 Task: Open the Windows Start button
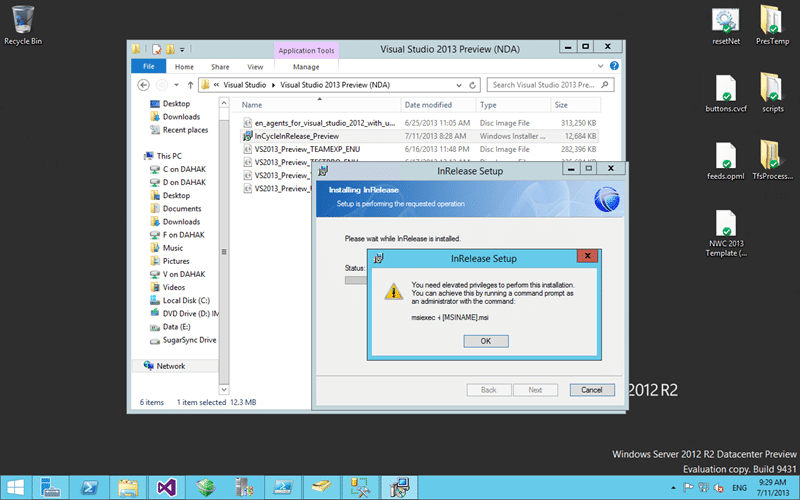pyautogui.click(x=15, y=488)
